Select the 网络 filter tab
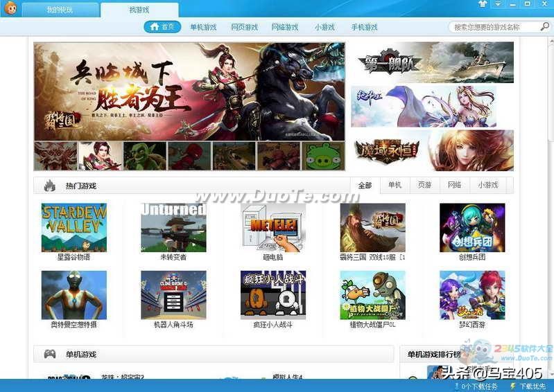This screenshot has width=554, height=392. (454, 185)
